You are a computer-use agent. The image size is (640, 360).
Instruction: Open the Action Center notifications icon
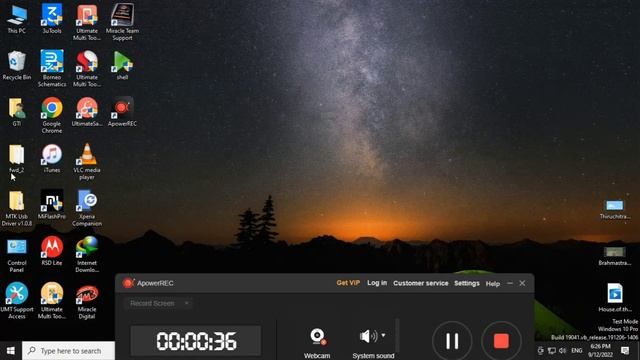coord(625,351)
